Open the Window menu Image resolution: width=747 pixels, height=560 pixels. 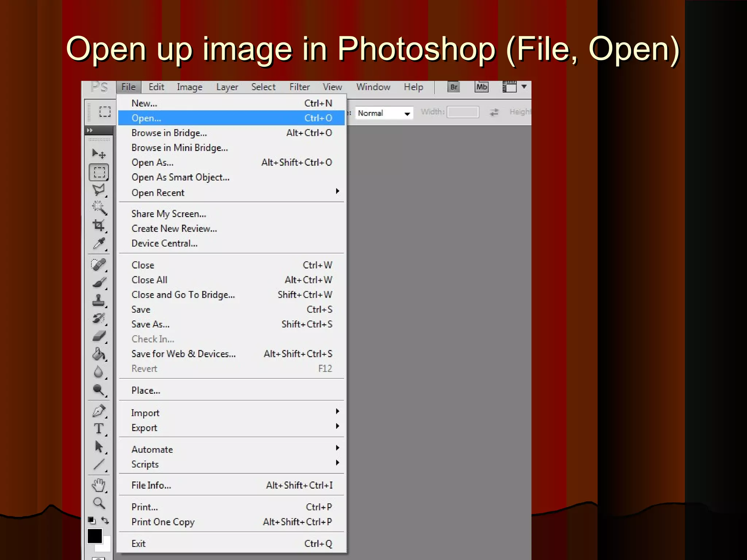click(x=373, y=87)
